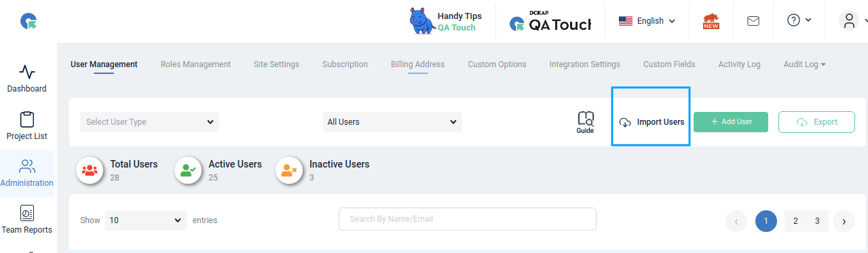Screen dimensions: 868x253
Task: Click the NEW rhino announcement icon
Action: 711,21
